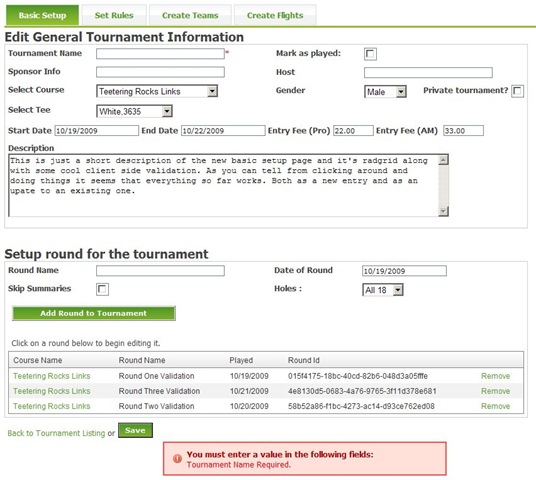Click the Entry Fee (AM) field

[x=464, y=131]
